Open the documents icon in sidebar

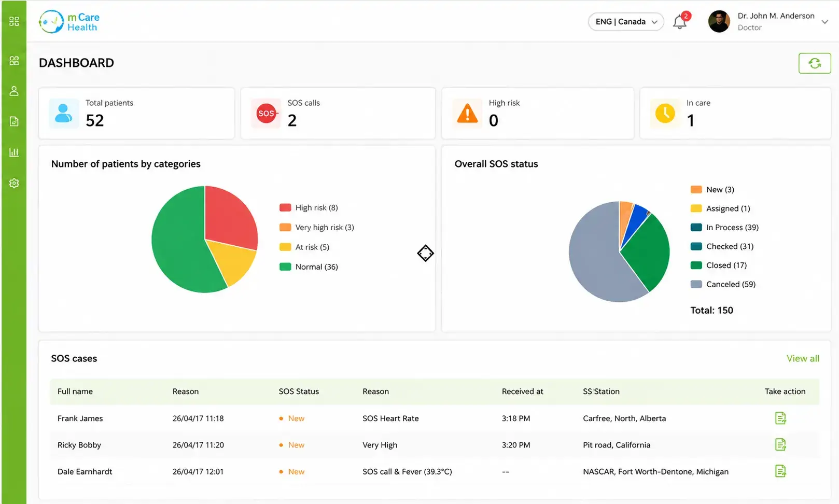tap(14, 121)
